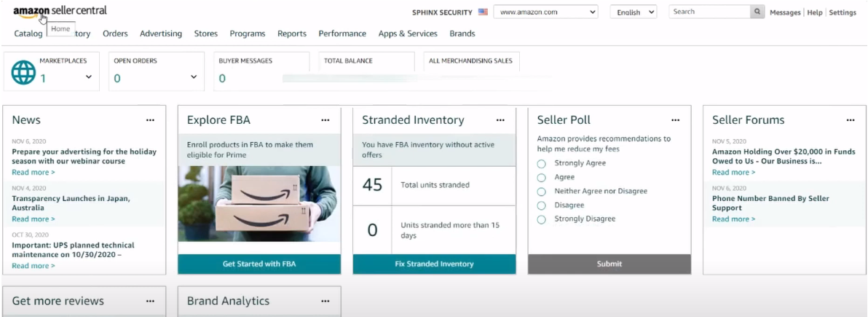The image size is (868, 317).
Task: Click the Marketplaces globe icon
Action: [23, 72]
